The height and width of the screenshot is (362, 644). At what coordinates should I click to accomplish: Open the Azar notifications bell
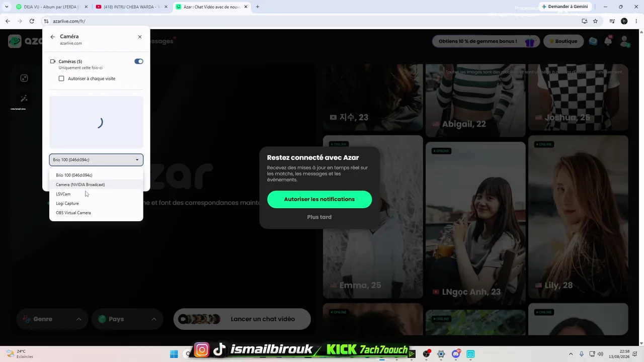pyautogui.click(x=608, y=41)
